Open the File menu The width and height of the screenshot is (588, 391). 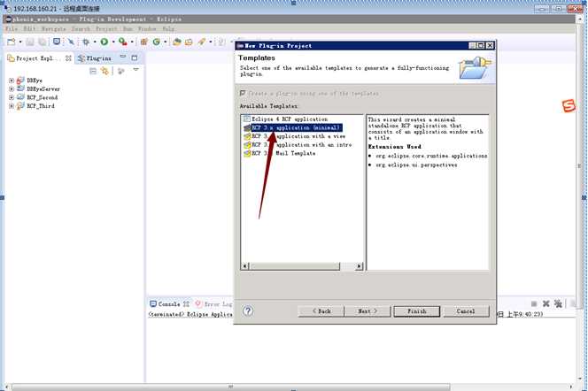pyautogui.click(x=12, y=29)
